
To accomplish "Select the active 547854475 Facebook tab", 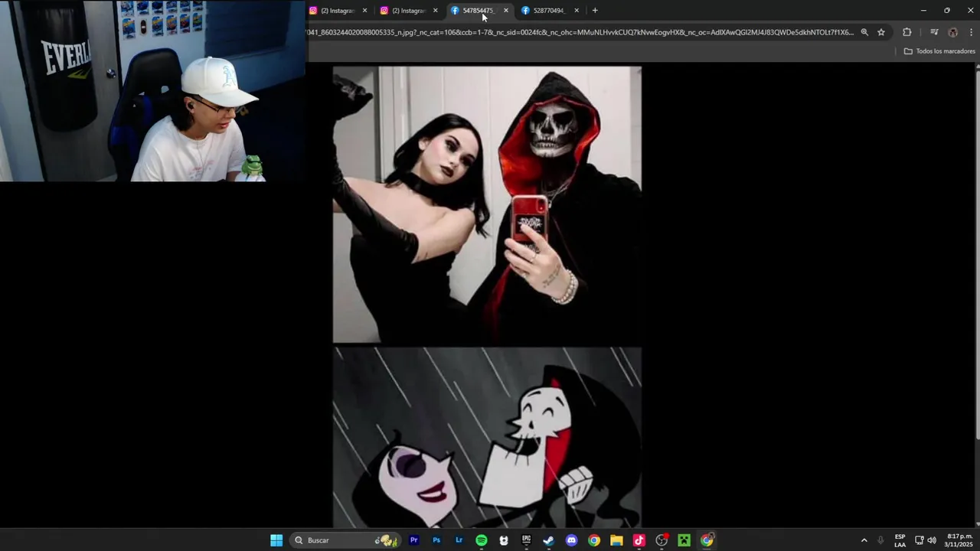I will click(x=477, y=11).
